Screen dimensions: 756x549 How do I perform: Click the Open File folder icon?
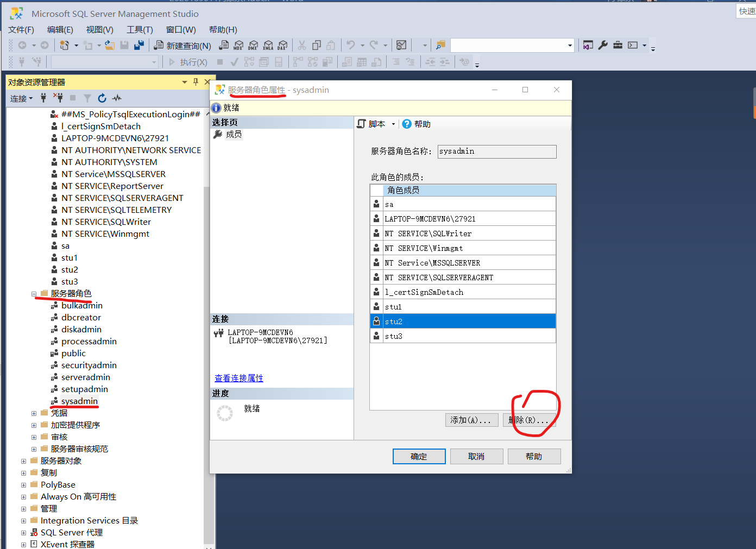tap(110, 46)
